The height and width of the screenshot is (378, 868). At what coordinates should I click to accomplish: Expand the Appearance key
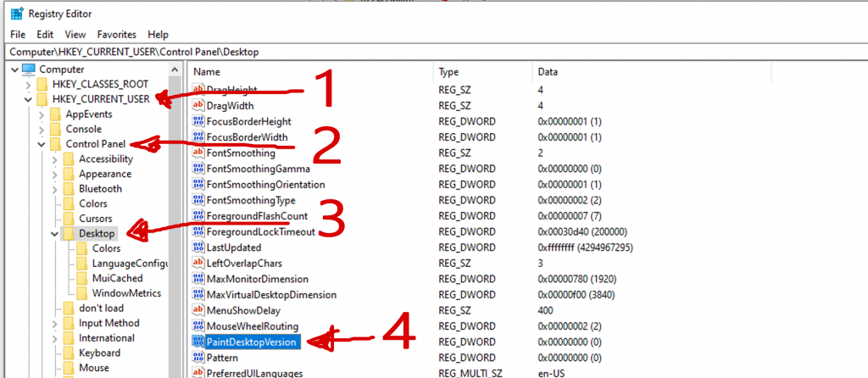(x=54, y=175)
